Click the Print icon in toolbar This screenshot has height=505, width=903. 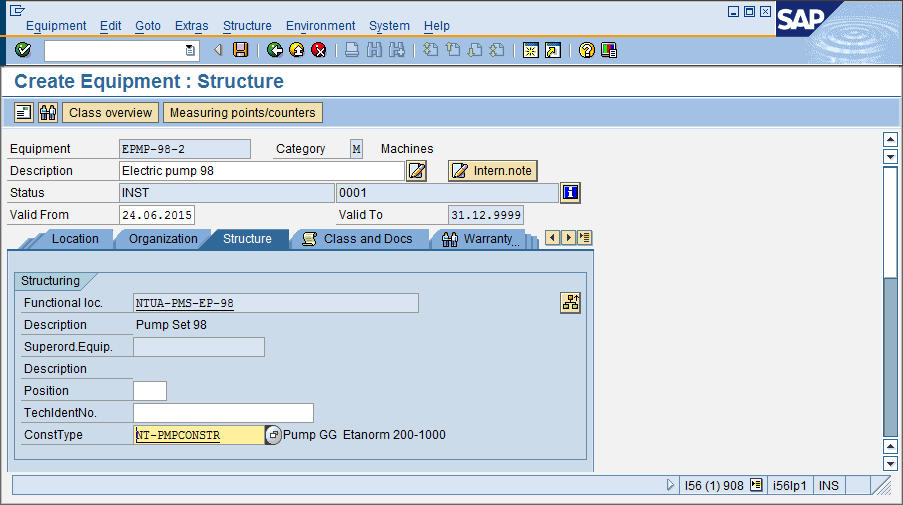coord(352,50)
